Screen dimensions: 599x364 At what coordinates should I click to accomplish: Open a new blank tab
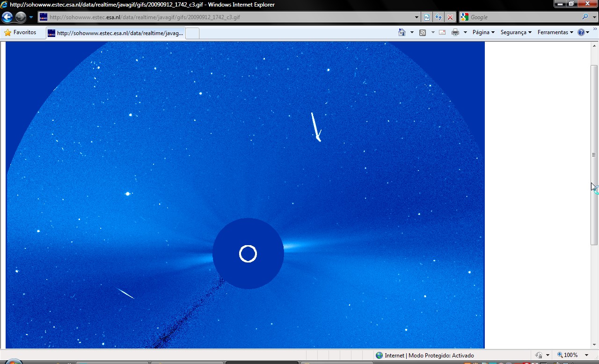(x=192, y=33)
